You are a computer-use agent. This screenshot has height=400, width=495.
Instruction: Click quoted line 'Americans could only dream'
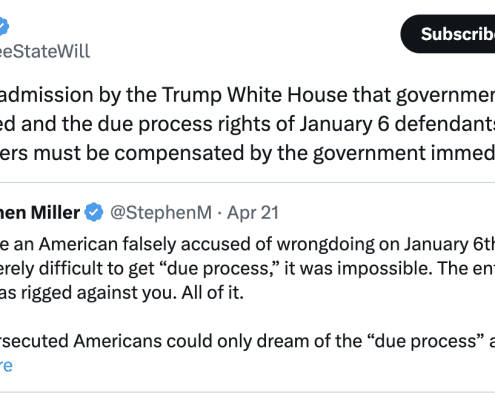pyautogui.click(x=247, y=341)
